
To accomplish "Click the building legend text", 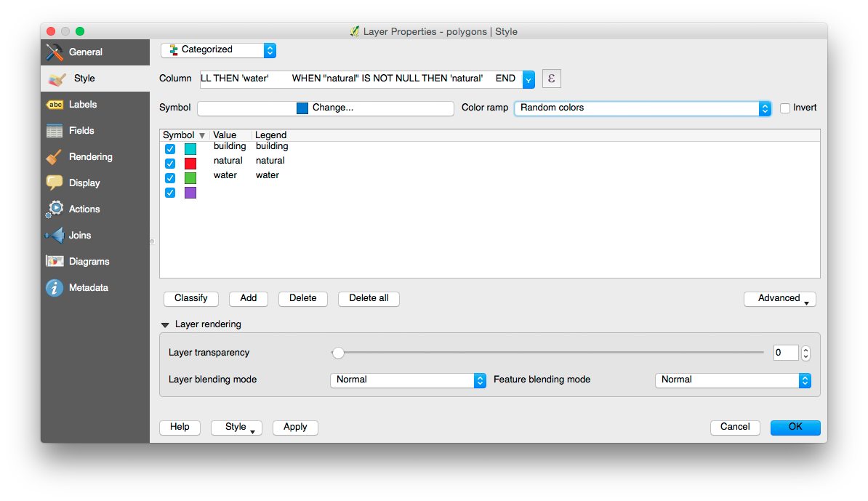I will coord(272,147).
